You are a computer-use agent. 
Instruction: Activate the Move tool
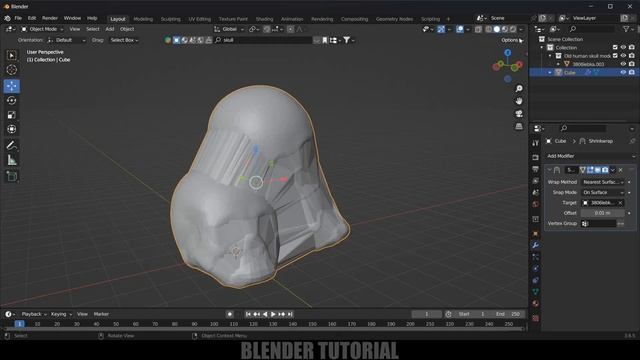(x=11, y=86)
